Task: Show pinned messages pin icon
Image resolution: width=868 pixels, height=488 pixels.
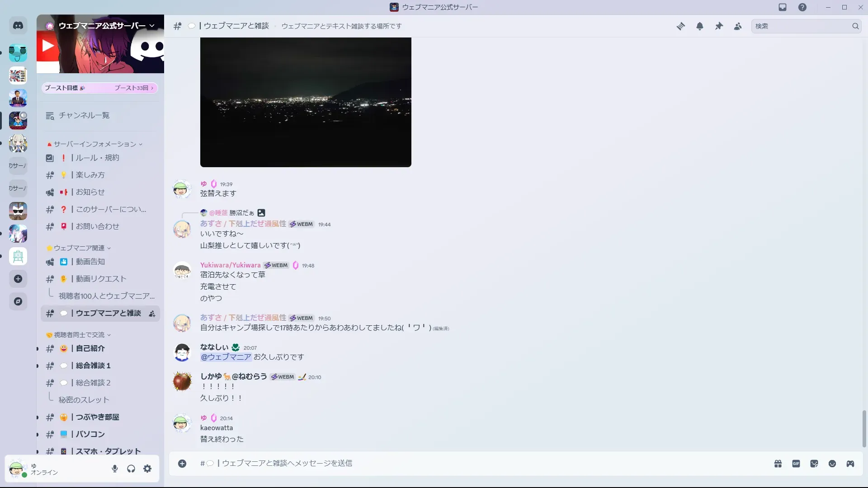Action: coord(719,26)
